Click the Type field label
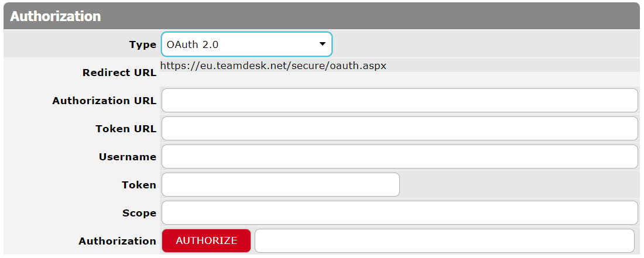 pos(142,44)
